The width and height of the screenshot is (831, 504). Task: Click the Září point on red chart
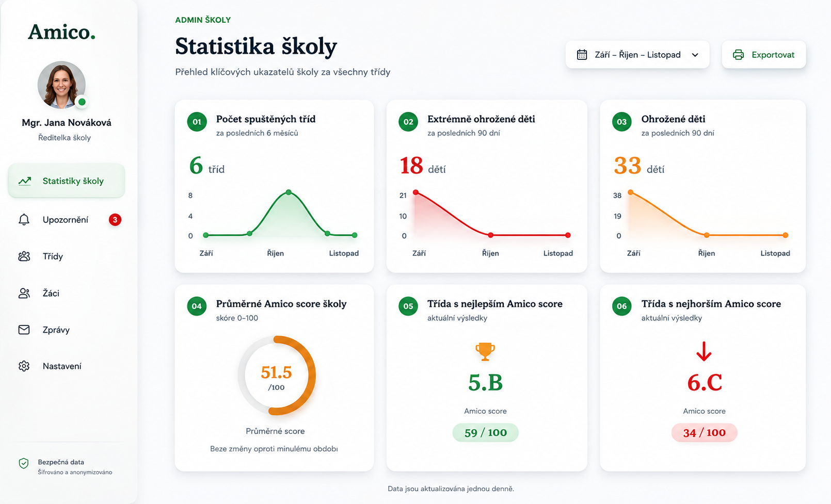click(x=415, y=192)
